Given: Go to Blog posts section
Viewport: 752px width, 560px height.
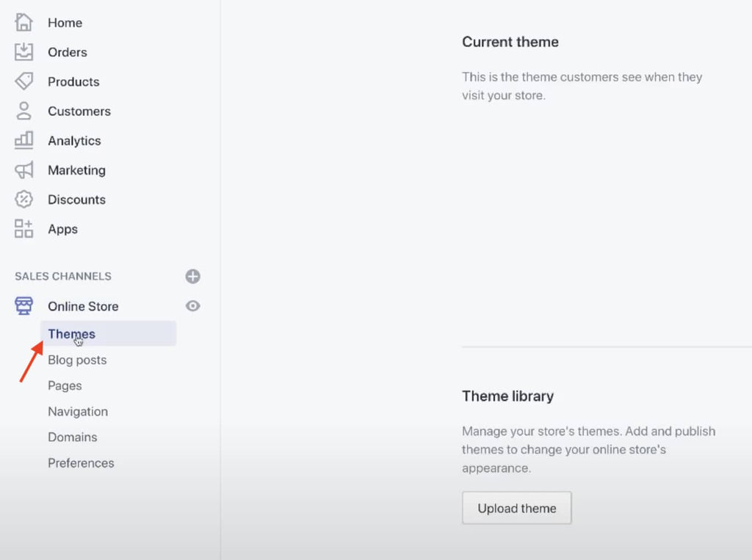Looking at the screenshot, I should point(77,360).
